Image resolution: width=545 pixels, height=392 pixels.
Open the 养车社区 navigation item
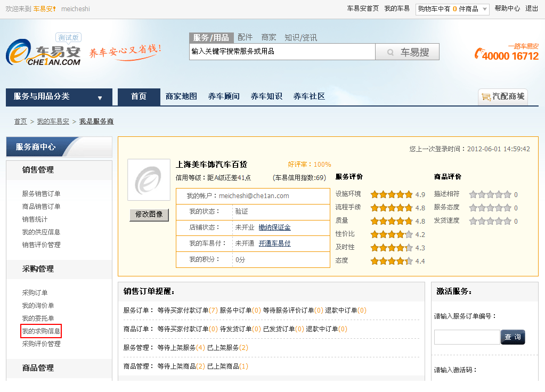[309, 96]
